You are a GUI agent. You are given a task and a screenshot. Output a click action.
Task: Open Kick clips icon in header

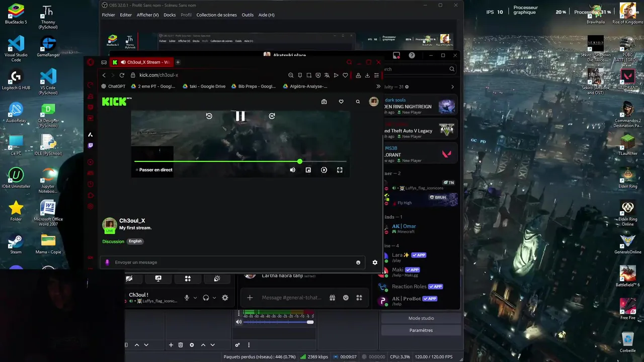pos(324,102)
